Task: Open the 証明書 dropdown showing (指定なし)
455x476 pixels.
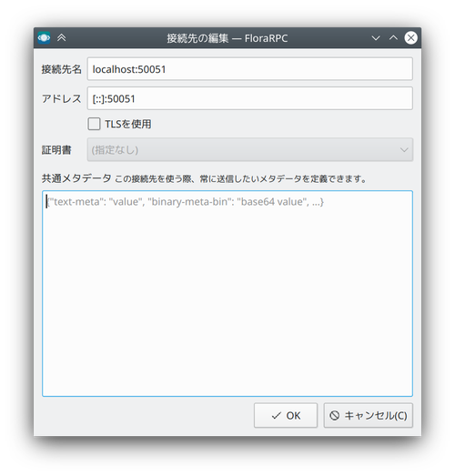Action: pyautogui.click(x=250, y=149)
